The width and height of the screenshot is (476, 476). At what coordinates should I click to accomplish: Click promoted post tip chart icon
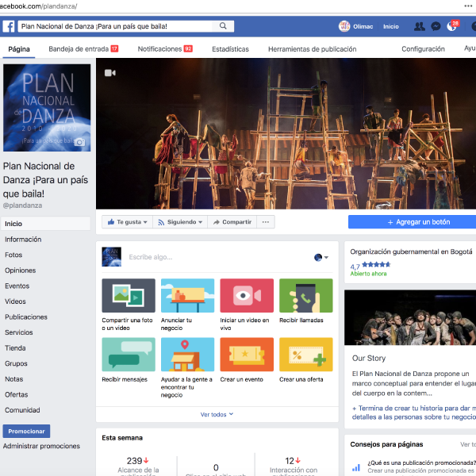pyautogui.click(x=356, y=468)
